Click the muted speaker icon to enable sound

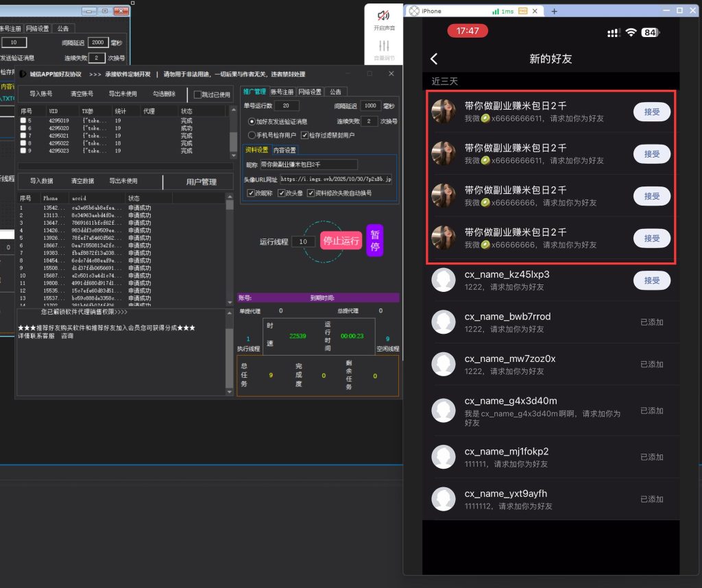tap(383, 15)
